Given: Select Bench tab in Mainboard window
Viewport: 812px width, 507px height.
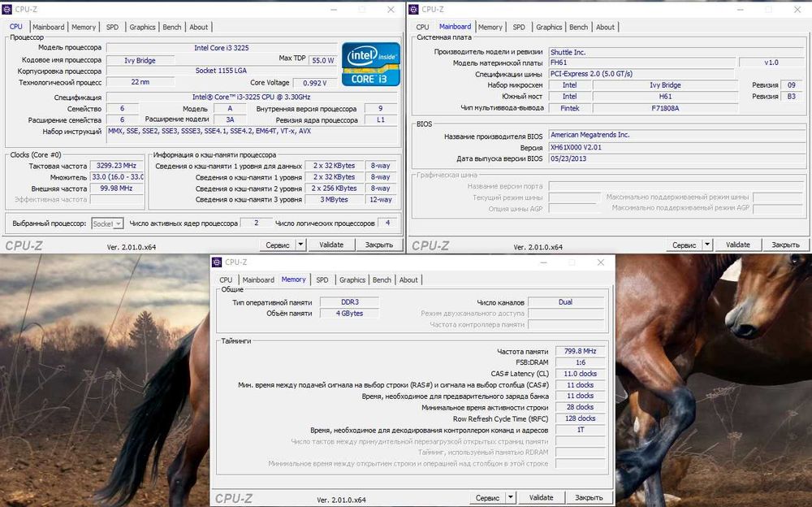Looking at the screenshot, I should pyautogui.click(x=578, y=27).
